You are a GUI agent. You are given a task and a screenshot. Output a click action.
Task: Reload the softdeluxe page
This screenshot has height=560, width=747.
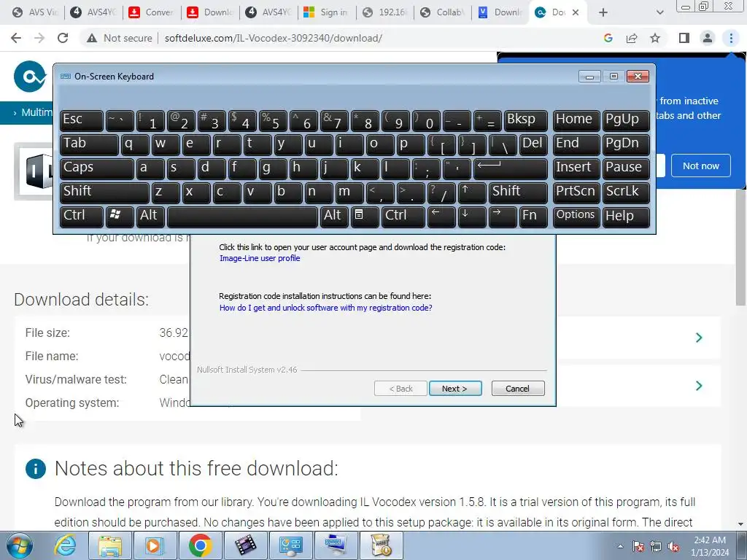63,38
